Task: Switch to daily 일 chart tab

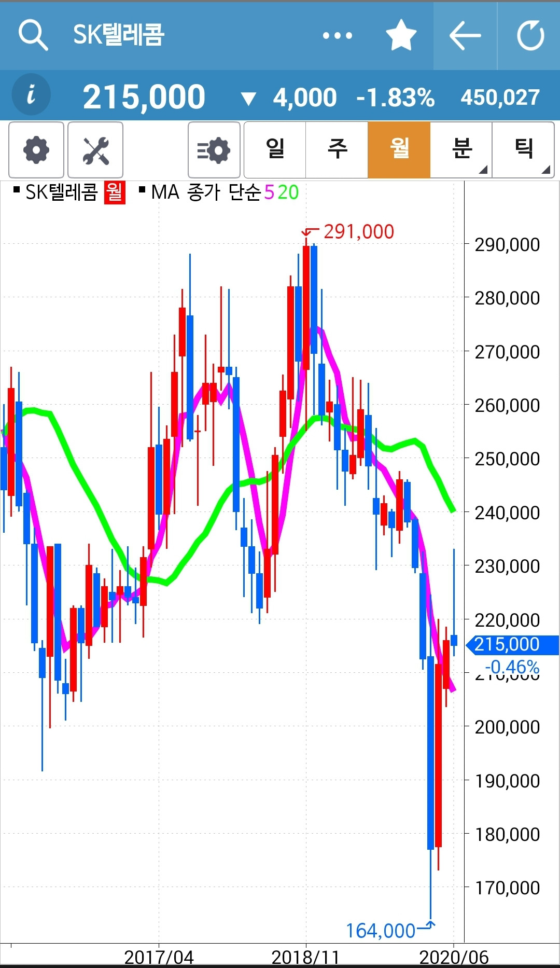Action: (275, 150)
